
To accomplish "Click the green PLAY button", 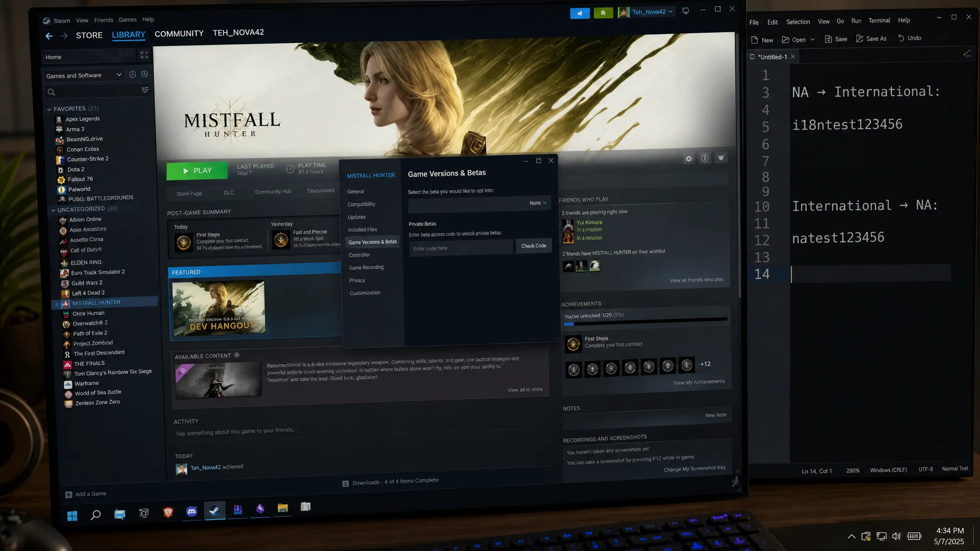I will 197,171.
